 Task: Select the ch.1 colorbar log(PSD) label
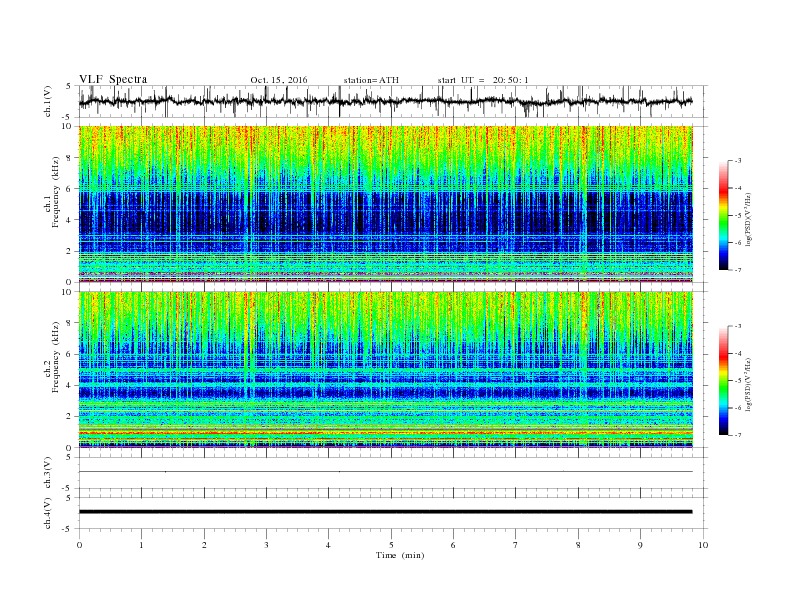[748, 220]
